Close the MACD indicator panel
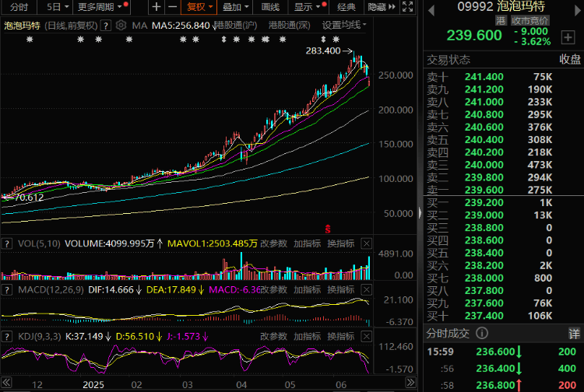584x392 pixels. (x=367, y=290)
